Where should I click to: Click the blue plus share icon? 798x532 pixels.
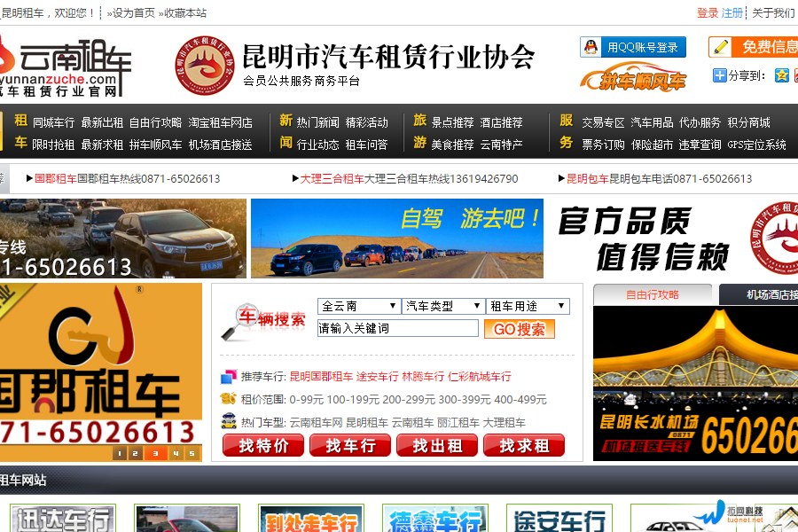[719, 75]
